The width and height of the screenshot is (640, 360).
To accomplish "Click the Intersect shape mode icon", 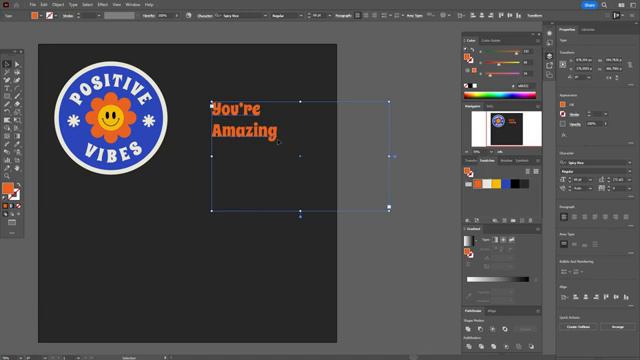I will click(493, 329).
